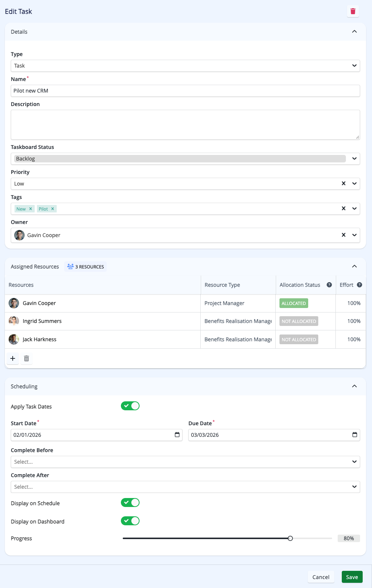
Task: Toggle the Display on Dashboard switch
Action: click(130, 521)
